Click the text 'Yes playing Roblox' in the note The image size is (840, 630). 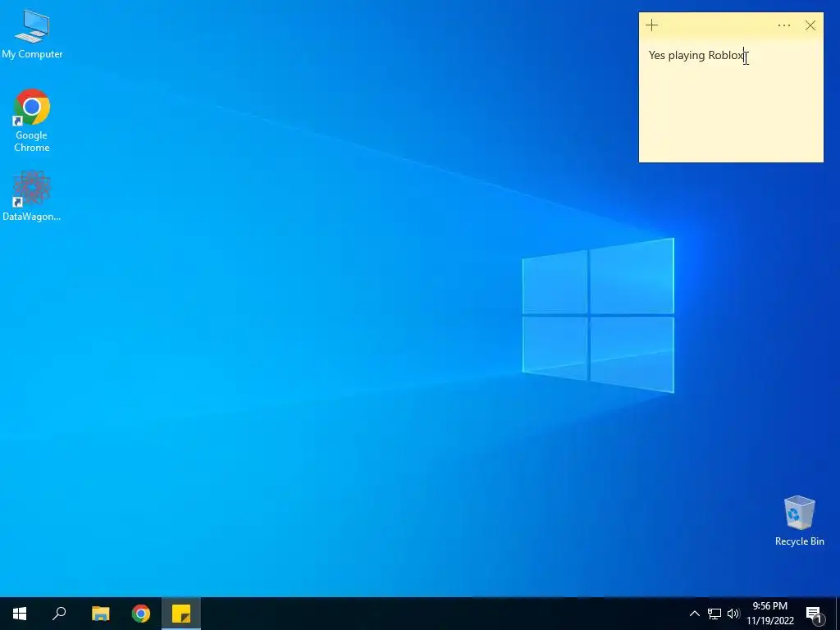(696, 55)
